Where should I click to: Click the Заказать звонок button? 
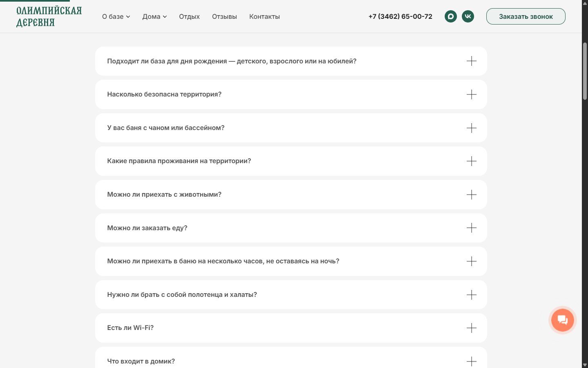(x=526, y=16)
